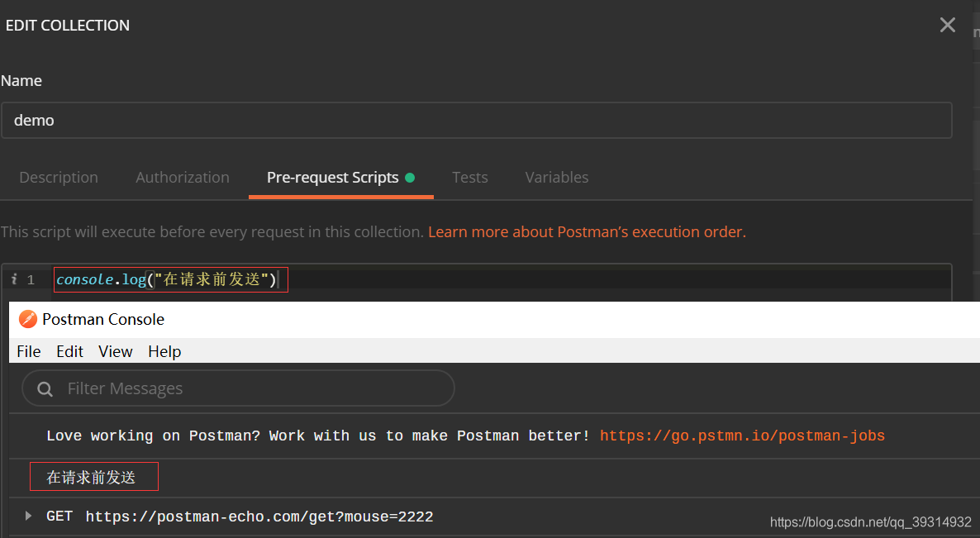Go to the Tests tab

(x=470, y=178)
